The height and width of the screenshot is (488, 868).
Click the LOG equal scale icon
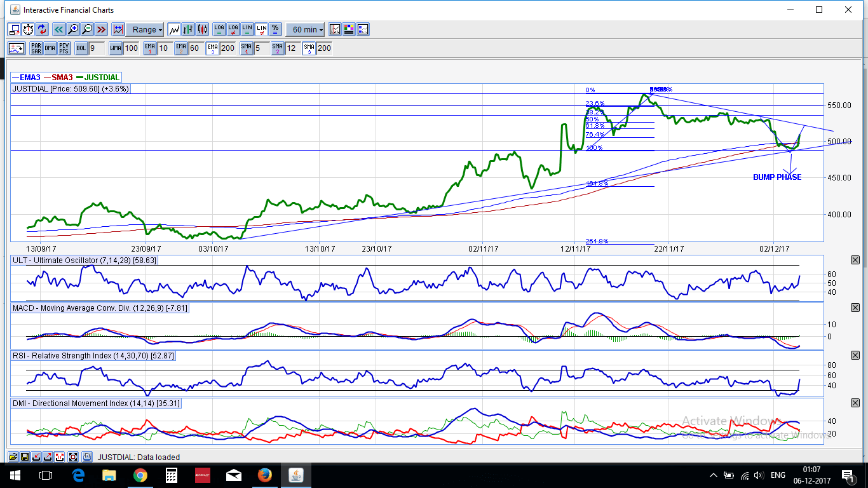pyautogui.click(x=219, y=30)
